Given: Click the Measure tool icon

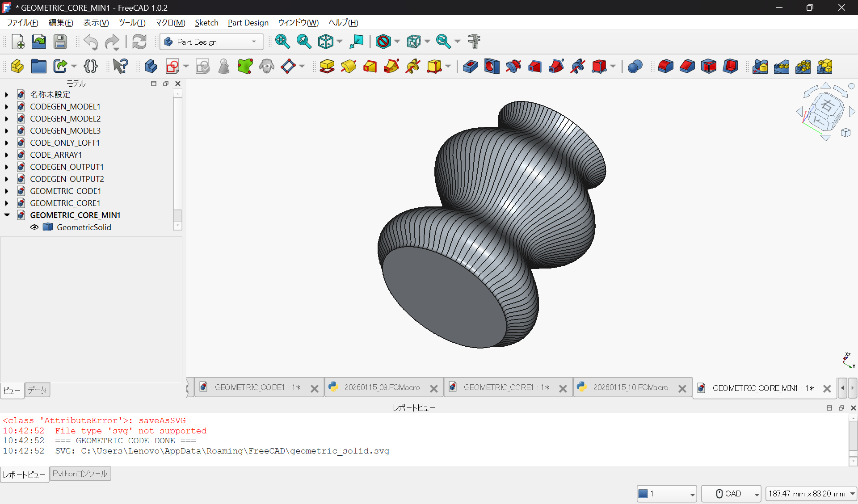Looking at the screenshot, I should point(474,42).
